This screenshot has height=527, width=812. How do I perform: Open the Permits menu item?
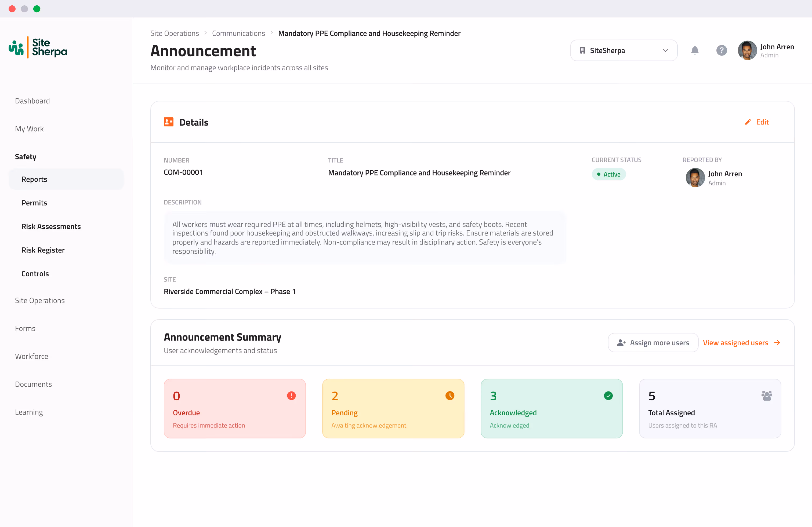(x=34, y=203)
